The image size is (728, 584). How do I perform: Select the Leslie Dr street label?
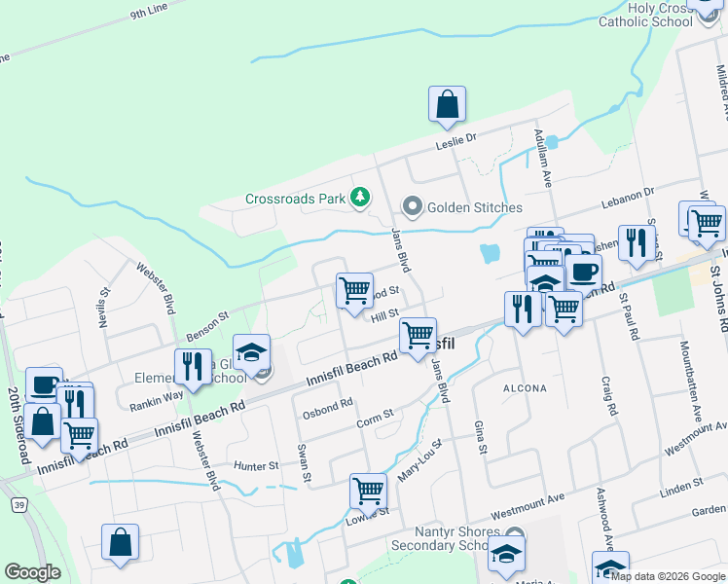(x=455, y=141)
